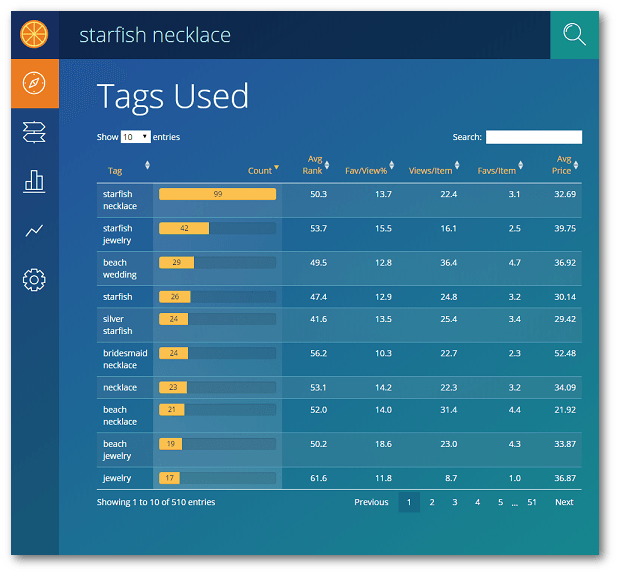The image size is (618, 574).
Task: Jump to pagination page 51
Action: (x=532, y=502)
